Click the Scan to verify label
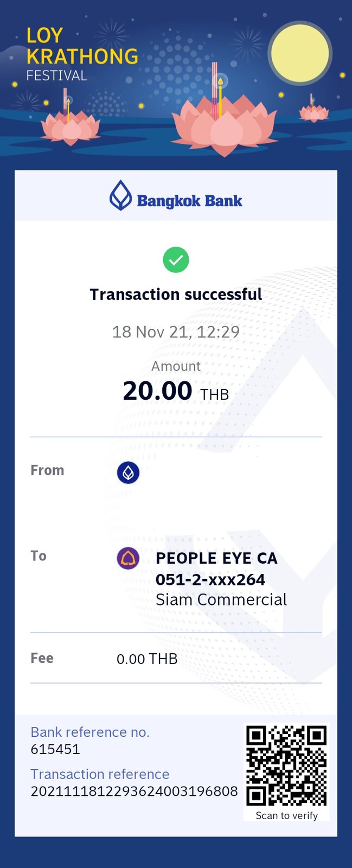This screenshot has height=868, width=352. pyautogui.click(x=286, y=815)
